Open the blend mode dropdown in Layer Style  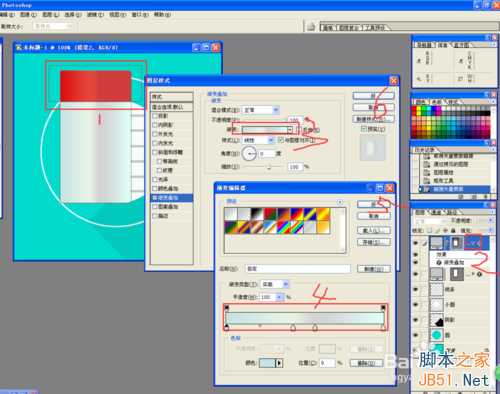coord(260,110)
